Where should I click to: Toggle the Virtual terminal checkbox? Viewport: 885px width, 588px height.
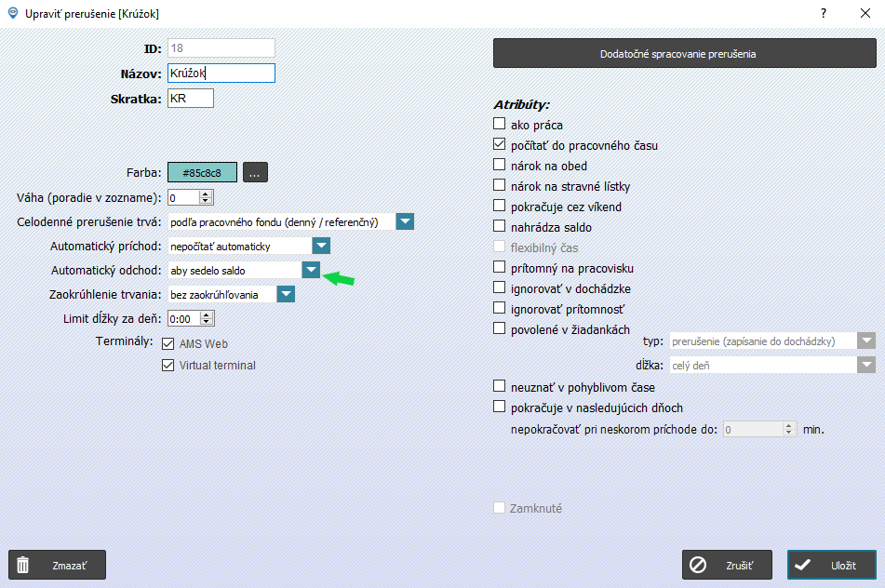(168, 365)
